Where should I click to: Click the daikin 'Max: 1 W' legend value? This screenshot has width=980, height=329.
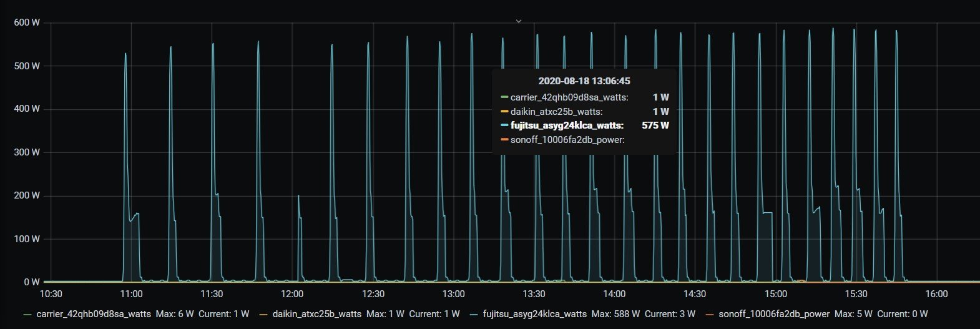coord(385,314)
